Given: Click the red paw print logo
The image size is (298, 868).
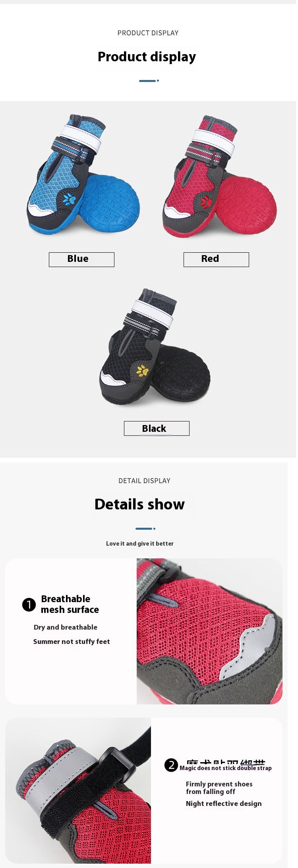Looking at the screenshot, I should 206,202.
